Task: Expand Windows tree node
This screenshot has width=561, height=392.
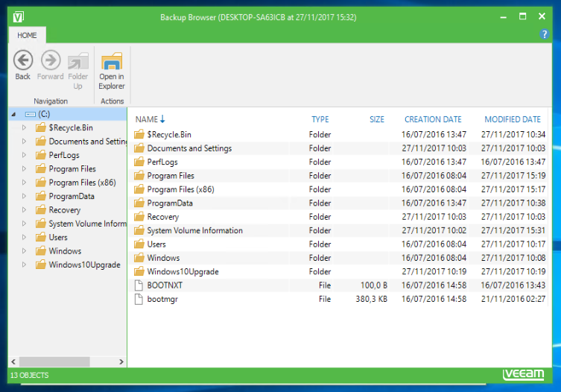Action: [x=24, y=251]
